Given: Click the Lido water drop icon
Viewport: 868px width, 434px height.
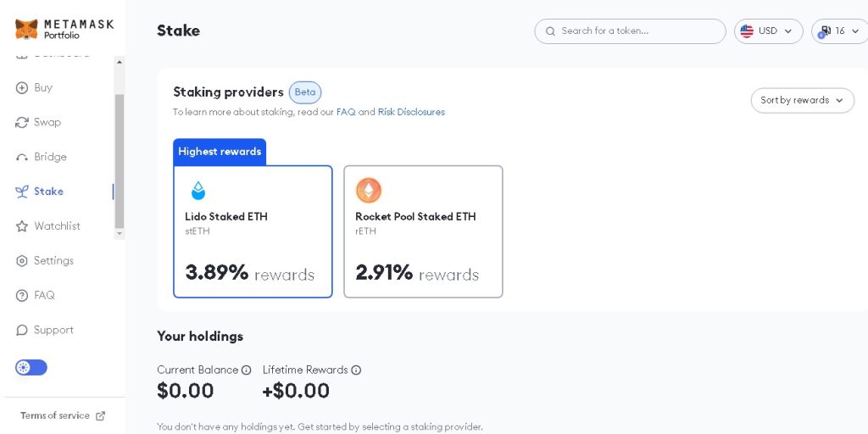Looking at the screenshot, I should [198, 191].
